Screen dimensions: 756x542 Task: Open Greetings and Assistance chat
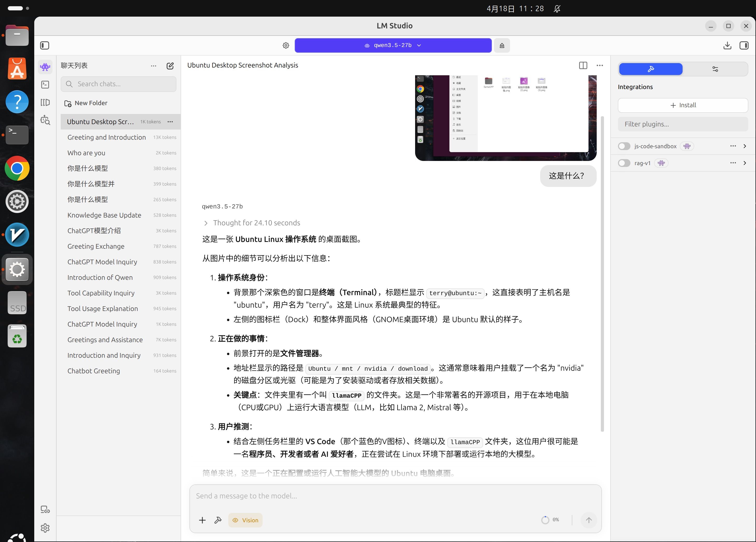pyautogui.click(x=121, y=340)
